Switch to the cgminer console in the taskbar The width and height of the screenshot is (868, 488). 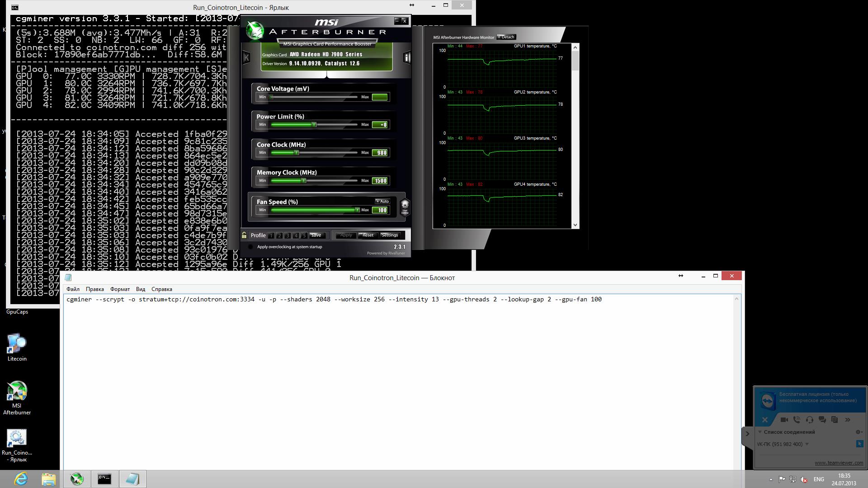click(104, 479)
